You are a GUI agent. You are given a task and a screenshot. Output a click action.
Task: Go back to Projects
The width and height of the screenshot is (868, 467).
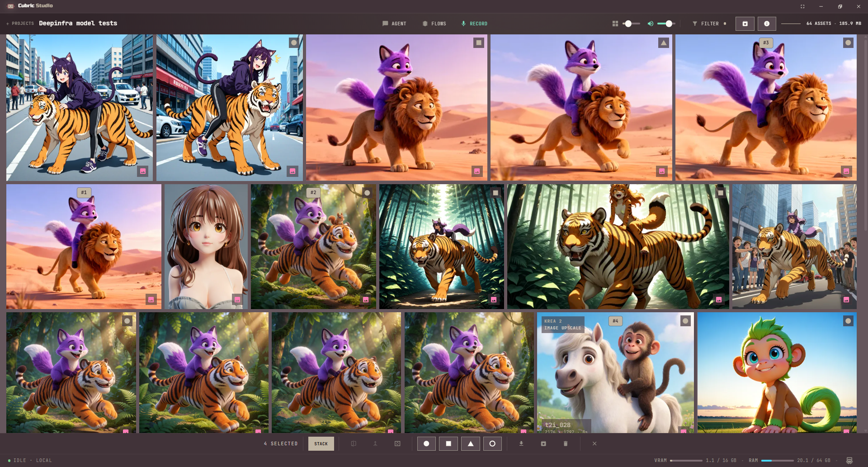click(20, 24)
